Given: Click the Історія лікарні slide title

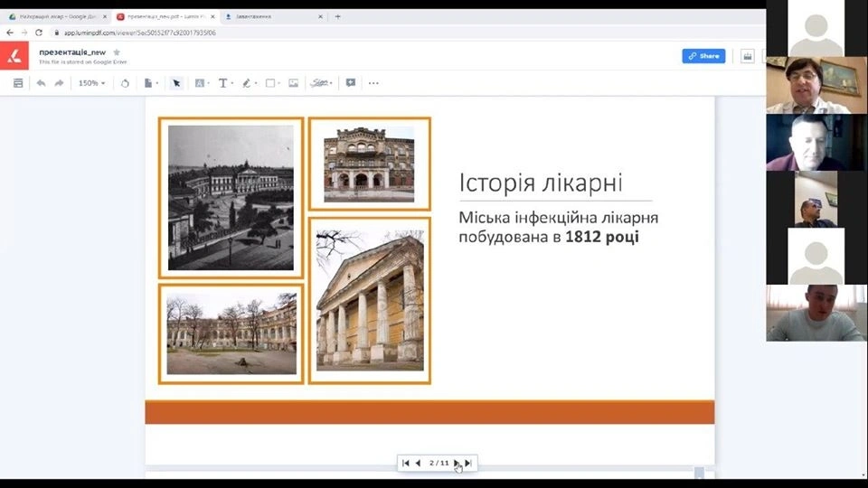Looking at the screenshot, I should tap(541, 183).
